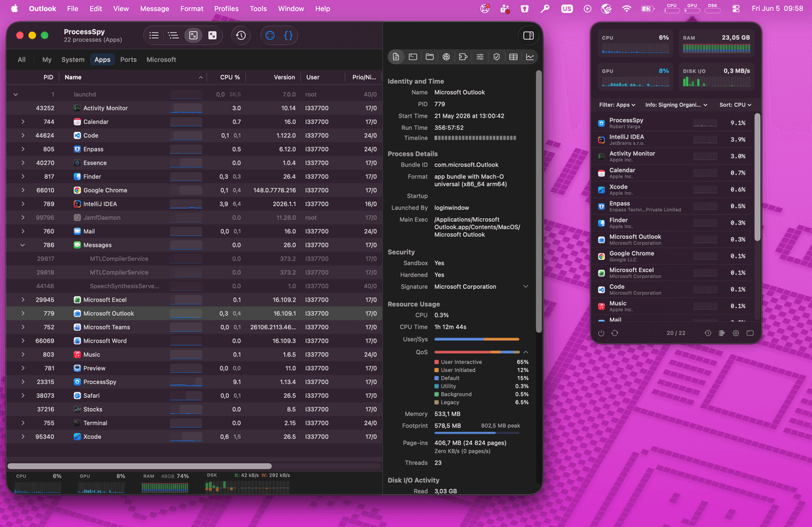
Task: Expand the Calendar process row
Action: (23, 122)
